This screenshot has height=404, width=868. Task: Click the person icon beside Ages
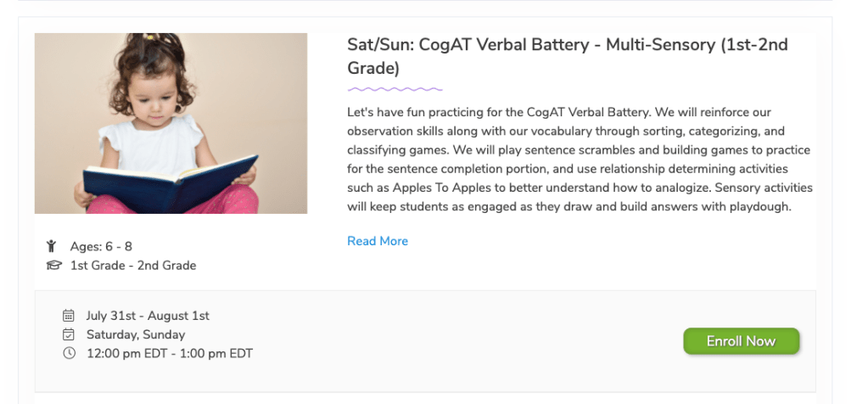tap(52, 247)
